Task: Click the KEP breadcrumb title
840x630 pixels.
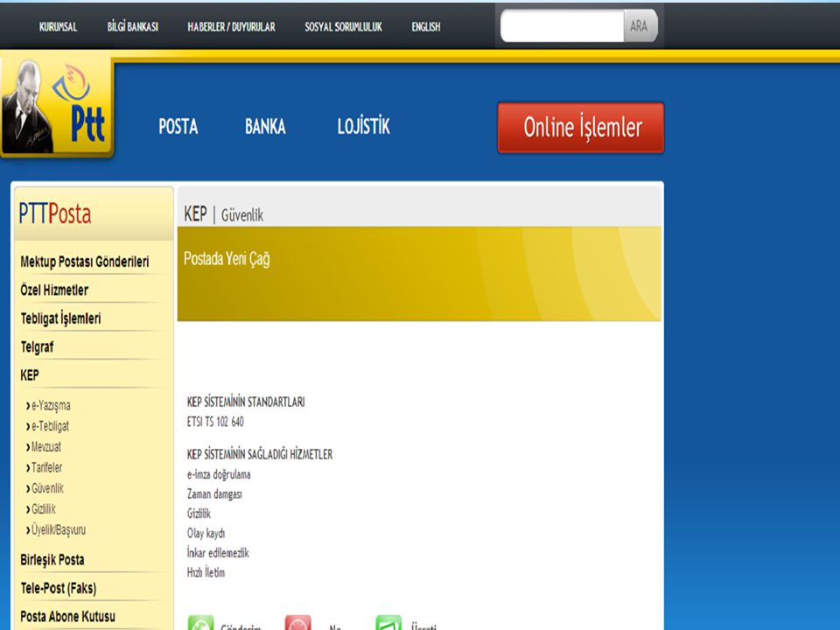Action: click(x=195, y=213)
